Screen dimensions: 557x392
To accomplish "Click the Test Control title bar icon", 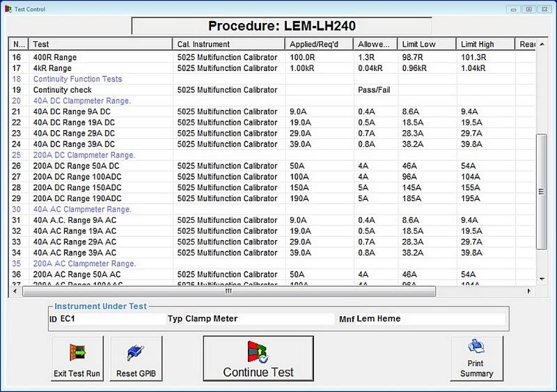I will (8, 9).
